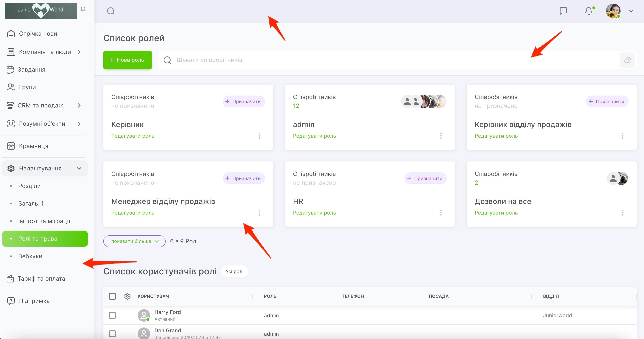Viewport: 644px width, 339px height.
Task: Collapse the Налаштування menu section
Action: coord(79,169)
